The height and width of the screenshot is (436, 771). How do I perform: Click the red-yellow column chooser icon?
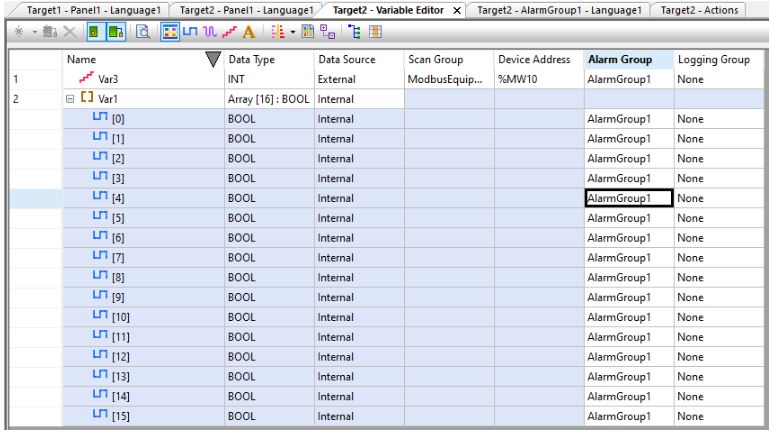pos(278,32)
